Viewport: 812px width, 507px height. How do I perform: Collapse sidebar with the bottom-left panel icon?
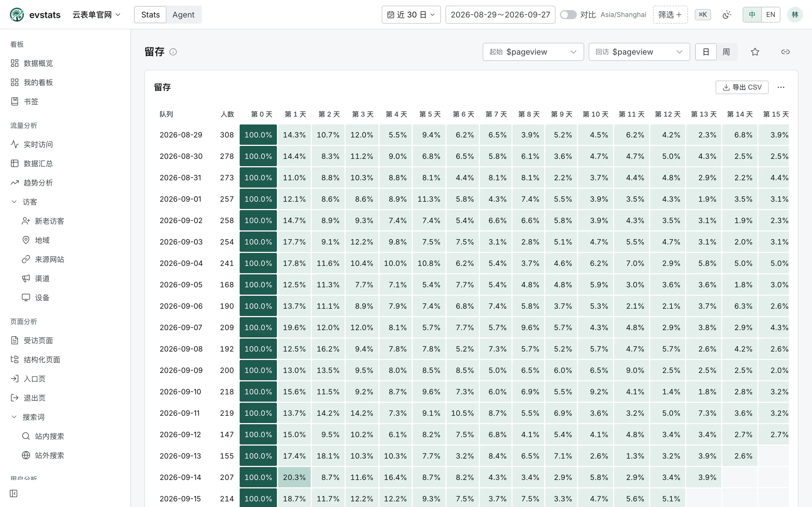(x=14, y=493)
